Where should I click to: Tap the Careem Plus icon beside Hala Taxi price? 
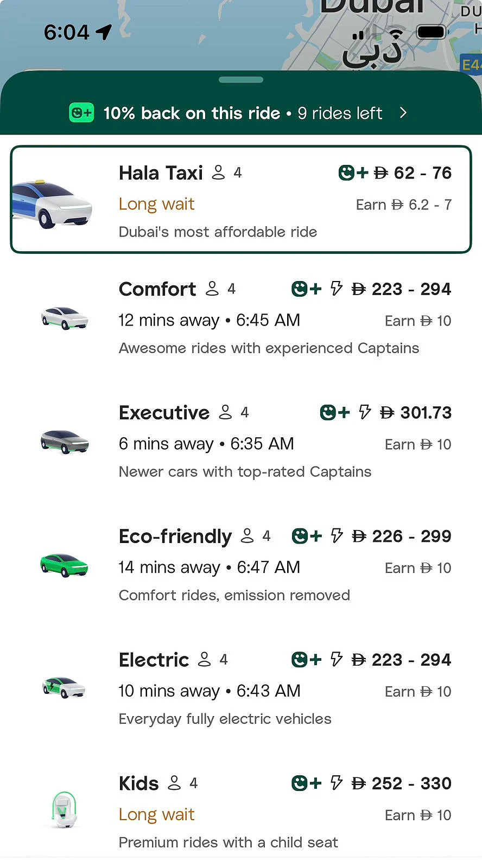(353, 173)
